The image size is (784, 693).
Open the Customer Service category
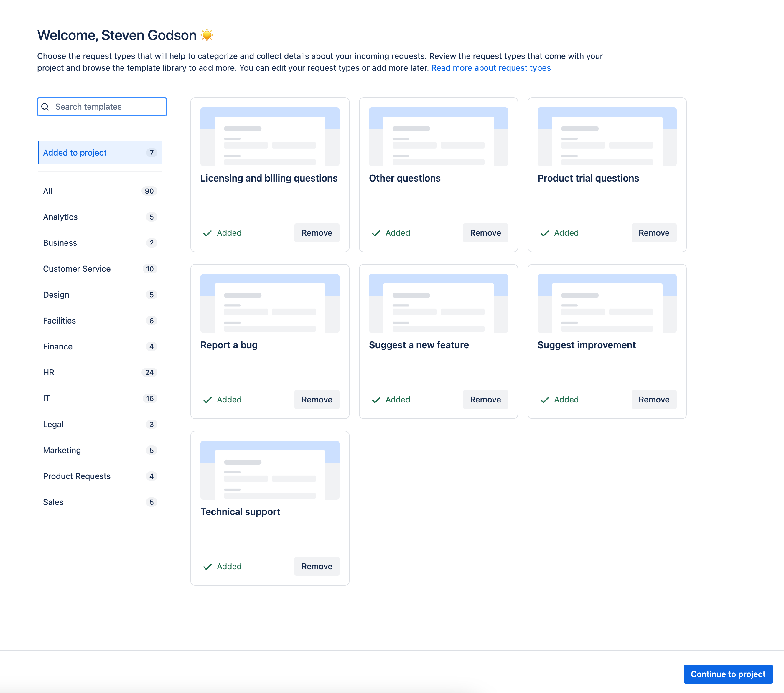point(100,269)
